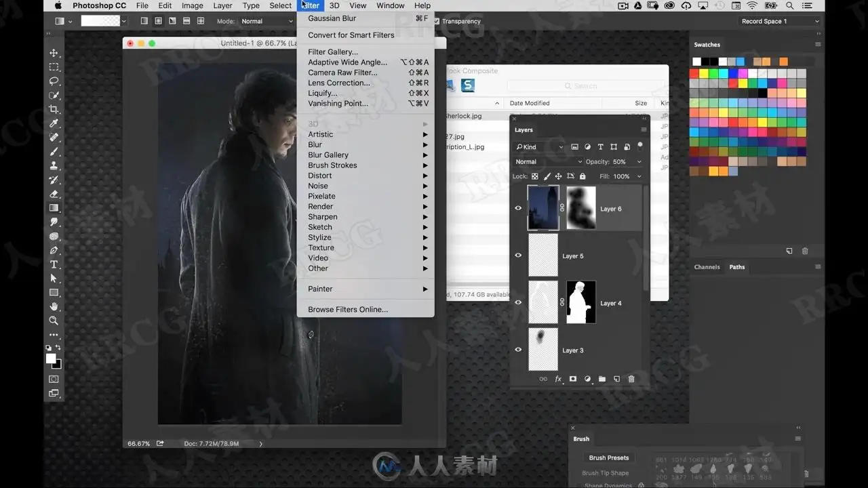Open the Edit Toolbar ellipsis
The image size is (868, 488).
[54, 335]
